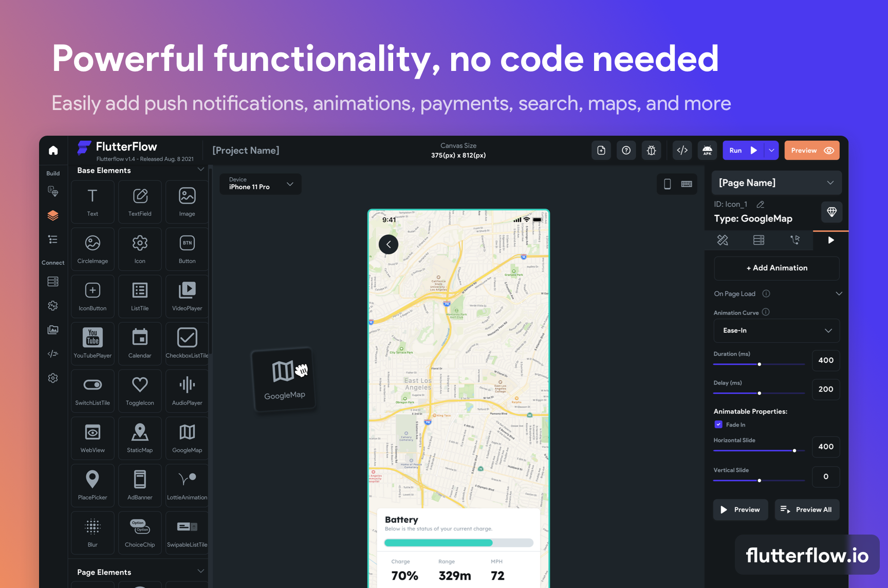Select the GoogleMap widget icon

187,438
